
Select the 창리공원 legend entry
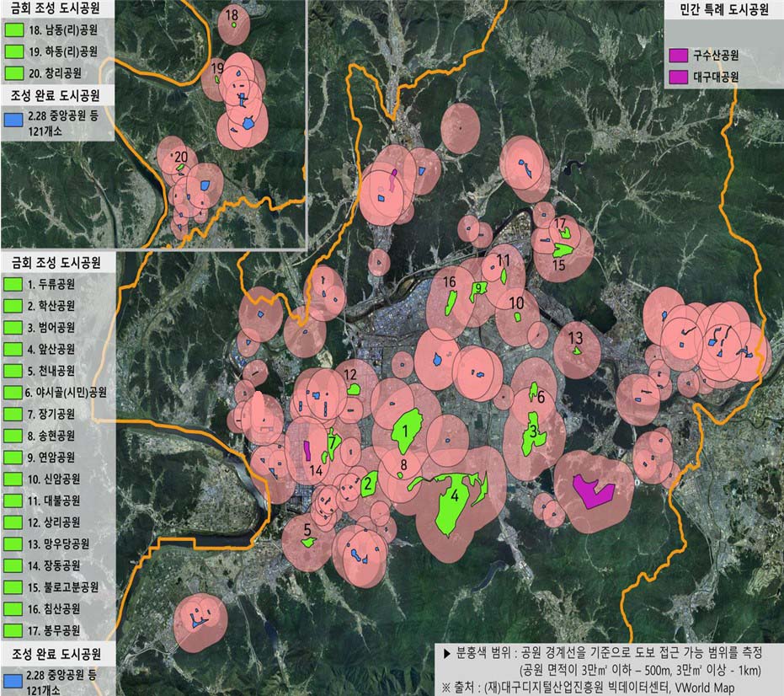(x=51, y=71)
